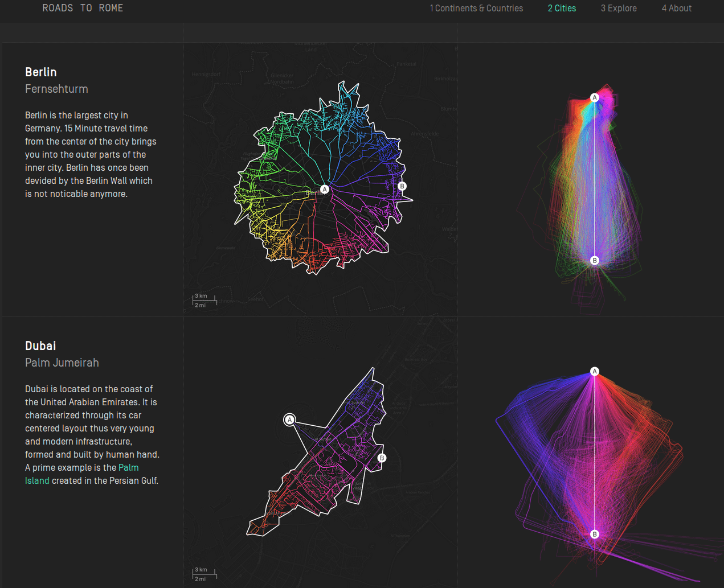Click the scale bar on Dubai map

tap(204, 574)
